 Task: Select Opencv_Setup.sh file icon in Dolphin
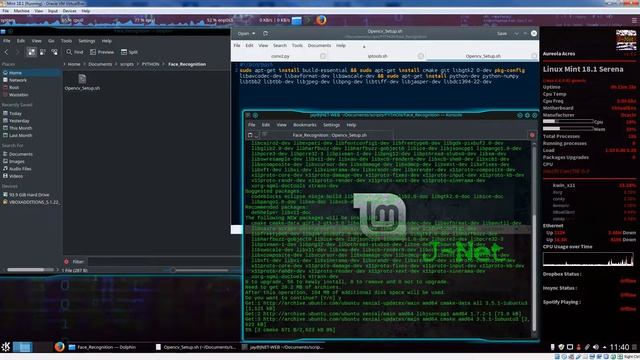click(82, 82)
